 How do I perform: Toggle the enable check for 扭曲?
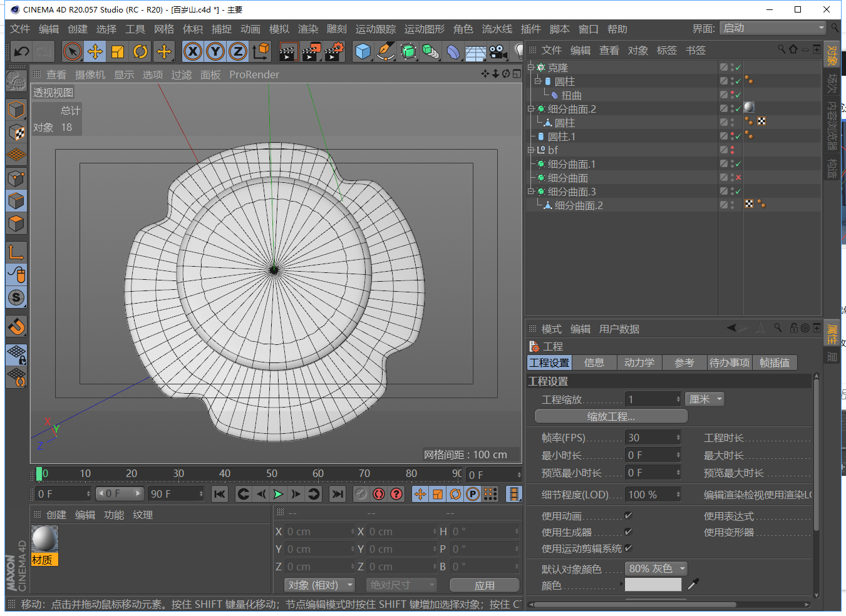[738, 95]
